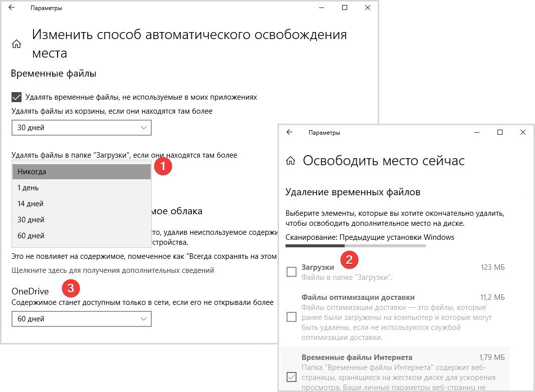Click home icon beside Изменить способ heading
Screen dimensions: 535x392
[17, 44]
